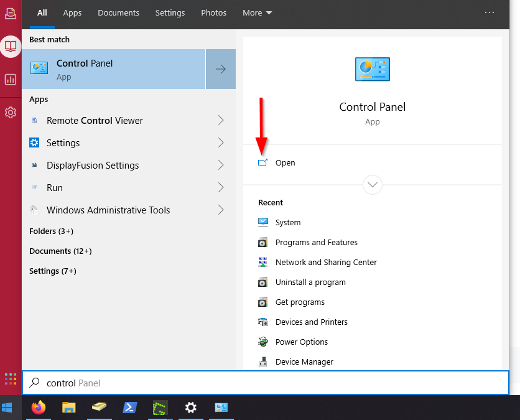Expand the Run result chevron

pos(221,187)
